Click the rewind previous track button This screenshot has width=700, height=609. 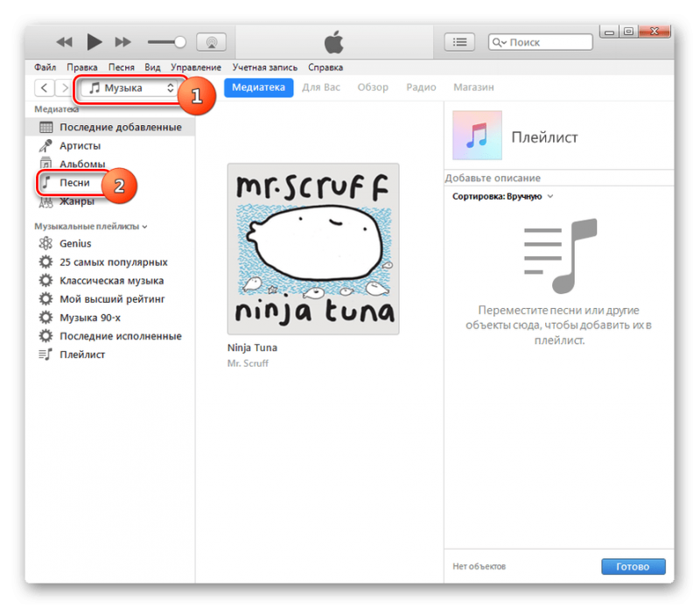65,41
